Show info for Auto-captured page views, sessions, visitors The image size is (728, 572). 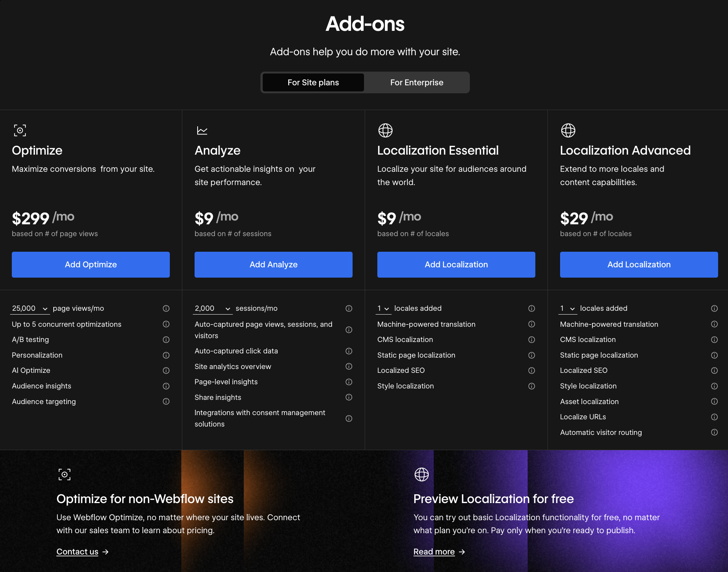pos(349,330)
